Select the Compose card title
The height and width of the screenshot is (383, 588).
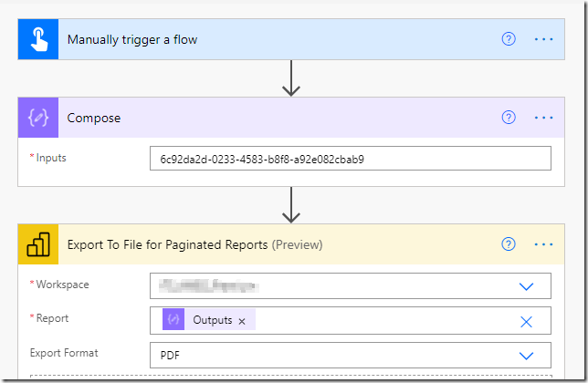[94, 118]
